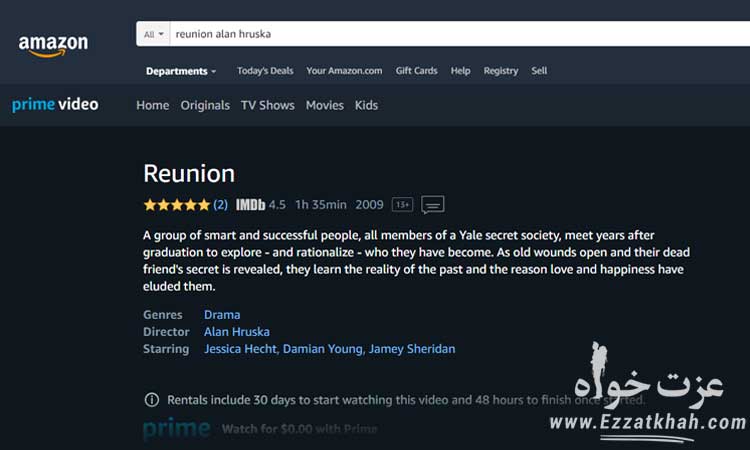Expand the Departments dropdown menu

pyautogui.click(x=181, y=71)
